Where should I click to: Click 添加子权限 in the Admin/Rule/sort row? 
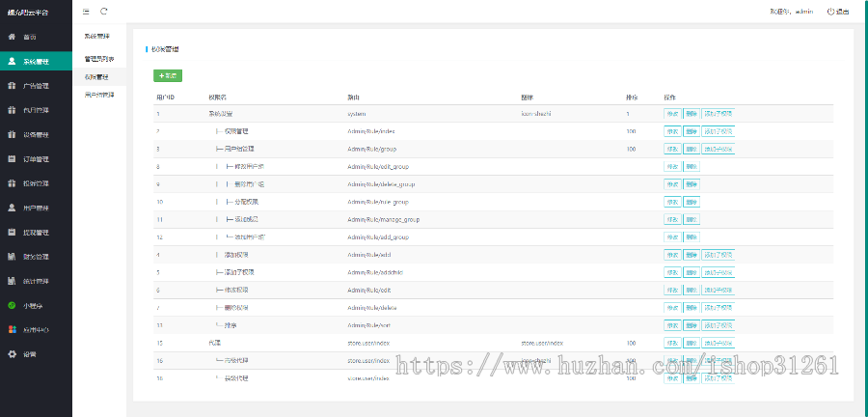tap(718, 325)
